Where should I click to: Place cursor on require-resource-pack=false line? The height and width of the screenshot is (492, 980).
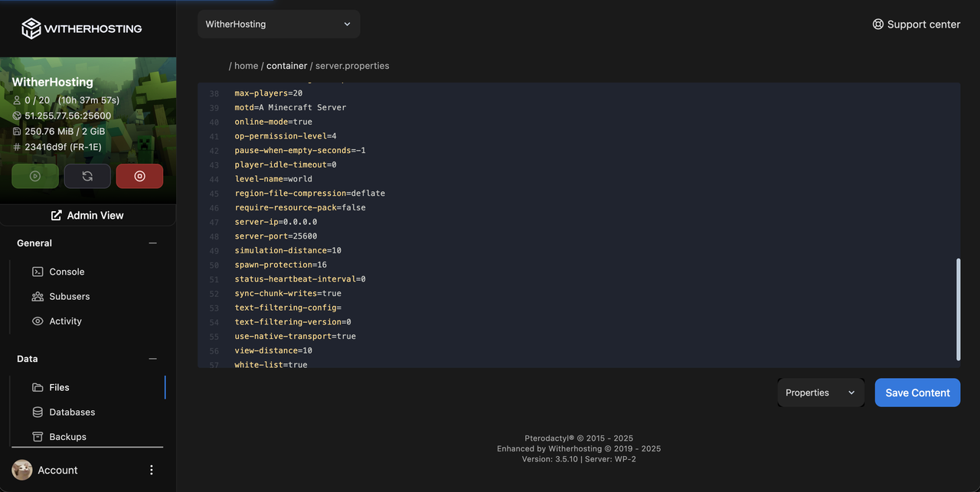tap(300, 207)
